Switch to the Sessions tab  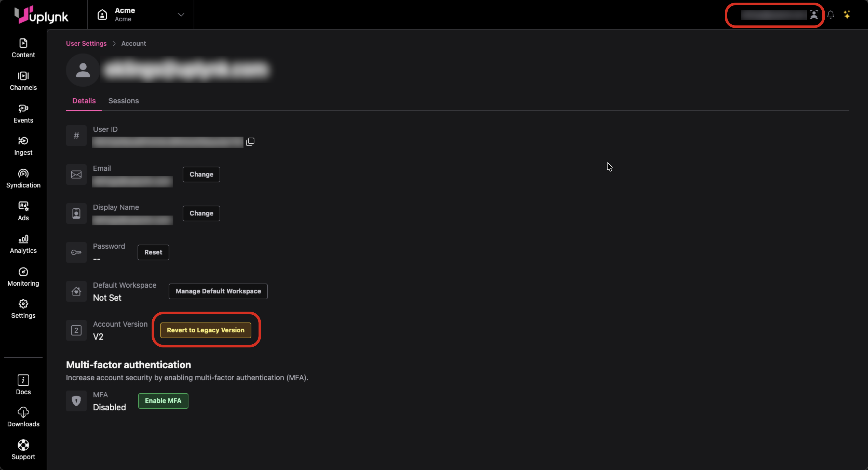pos(123,101)
